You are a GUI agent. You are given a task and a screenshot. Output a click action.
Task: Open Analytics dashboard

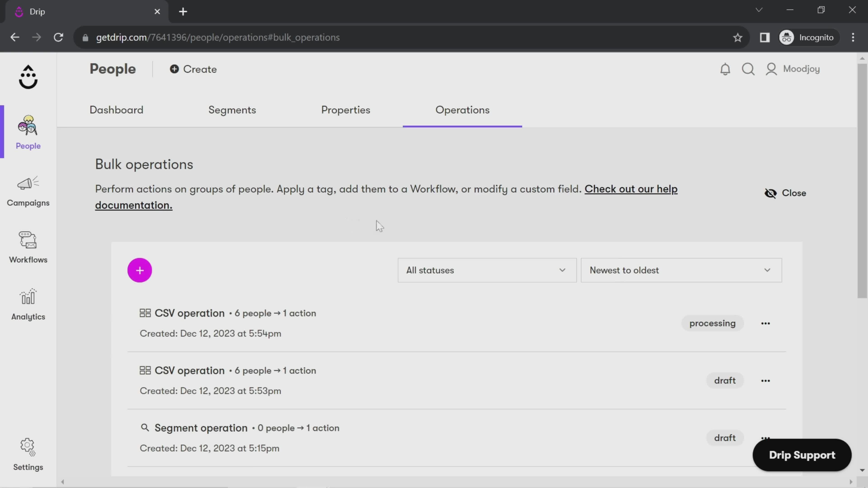click(x=28, y=305)
